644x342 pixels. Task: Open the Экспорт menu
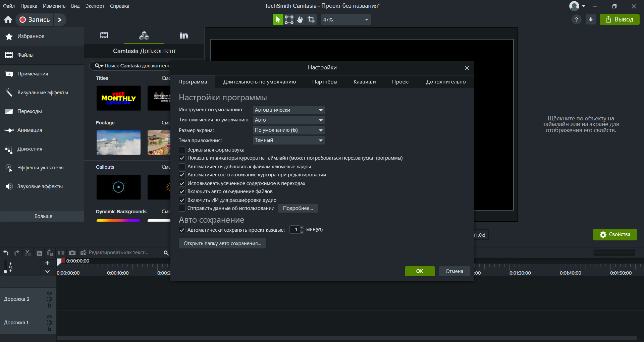(x=95, y=6)
